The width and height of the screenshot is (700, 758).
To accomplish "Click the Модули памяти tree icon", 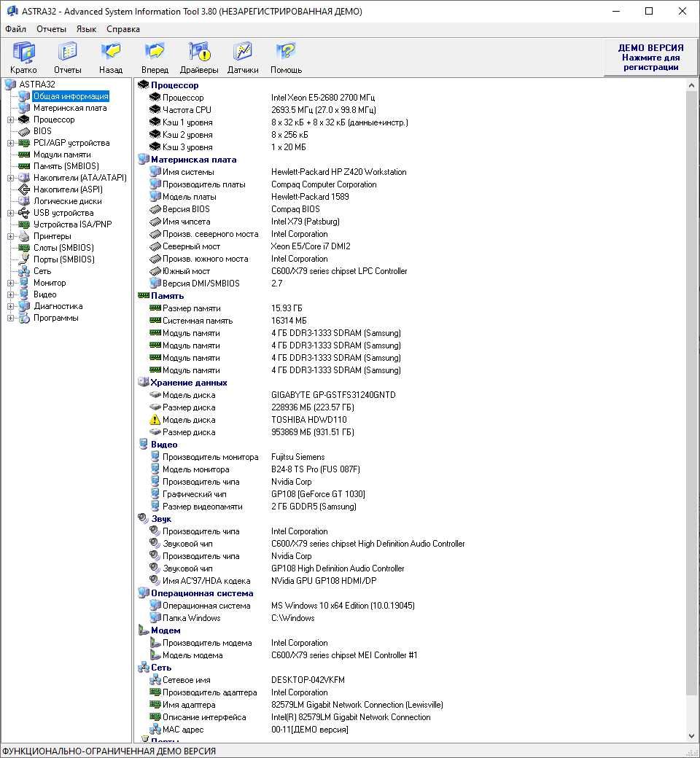I will 24,155.
